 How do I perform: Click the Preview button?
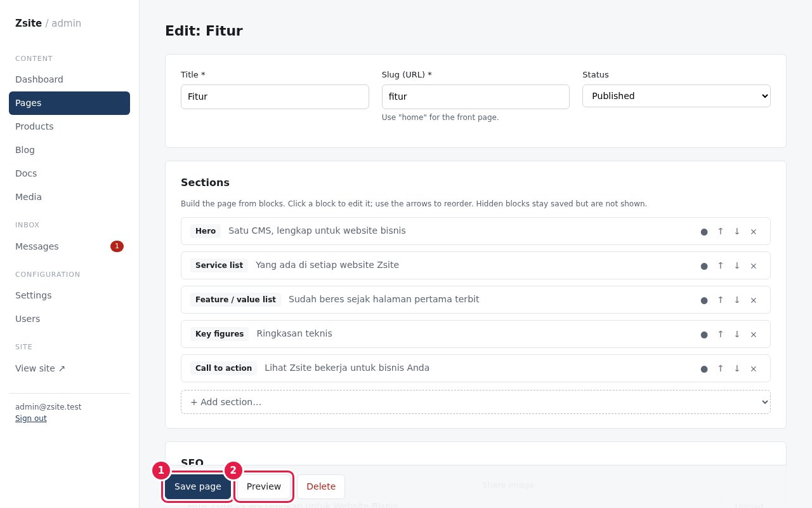[x=264, y=486]
